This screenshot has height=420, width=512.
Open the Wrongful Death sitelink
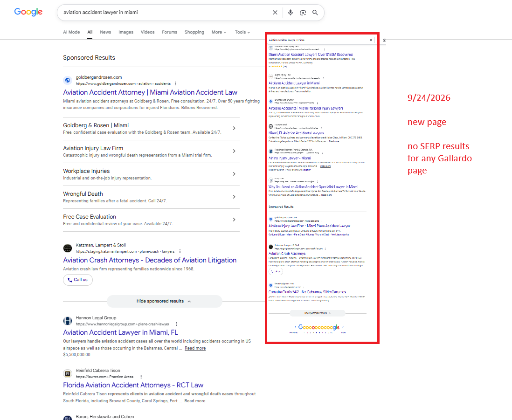tap(83, 194)
